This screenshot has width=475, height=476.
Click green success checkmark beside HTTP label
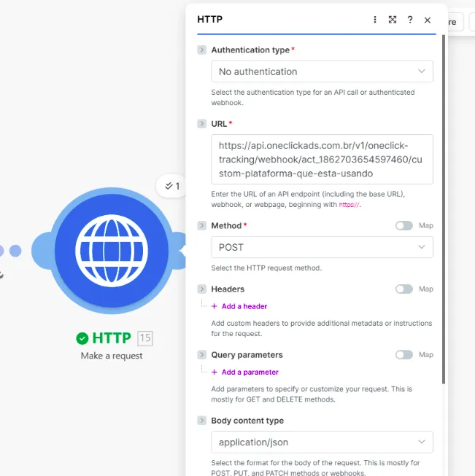pyautogui.click(x=82, y=338)
